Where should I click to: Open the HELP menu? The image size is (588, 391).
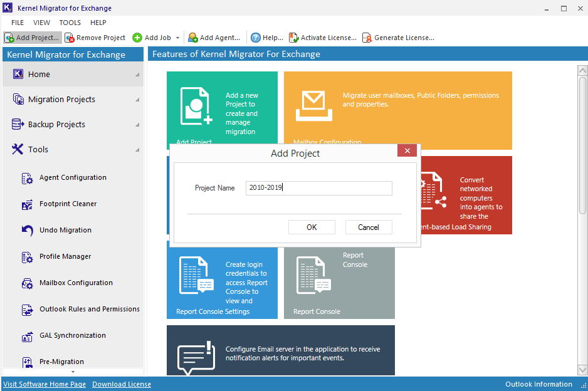point(98,23)
